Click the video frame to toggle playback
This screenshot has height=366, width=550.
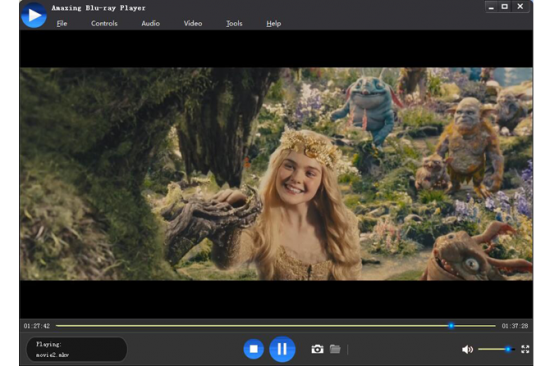click(276, 174)
